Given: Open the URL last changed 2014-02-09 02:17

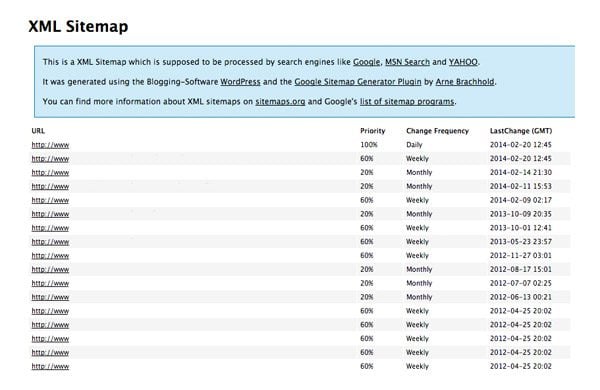Looking at the screenshot, I should 50,200.
